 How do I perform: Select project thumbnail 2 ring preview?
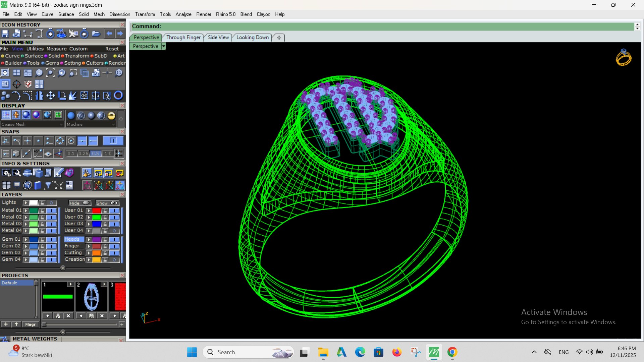(91, 297)
